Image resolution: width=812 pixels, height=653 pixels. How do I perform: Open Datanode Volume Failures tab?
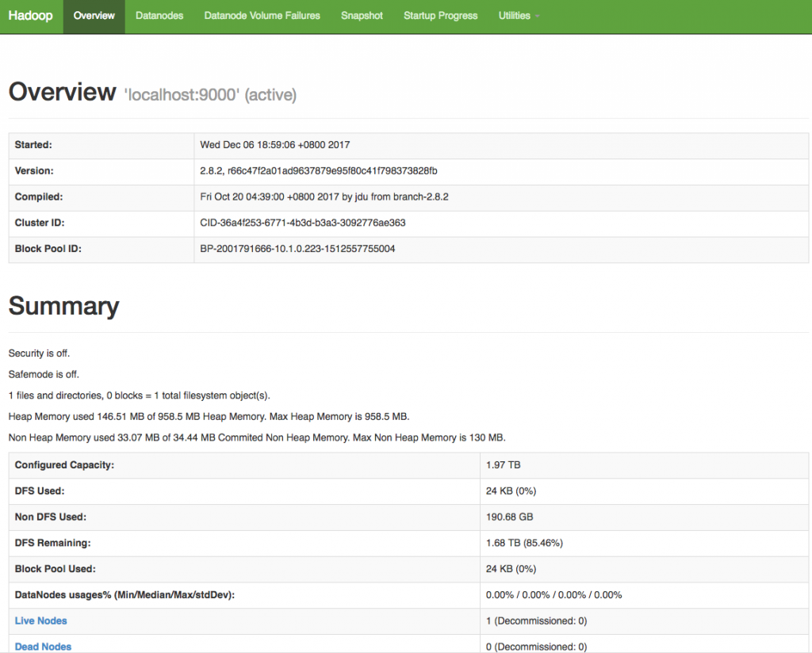262,16
